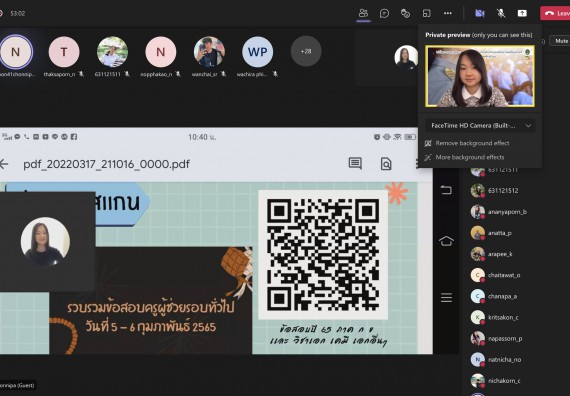
Task: Click the share content icon
Action: point(522,13)
